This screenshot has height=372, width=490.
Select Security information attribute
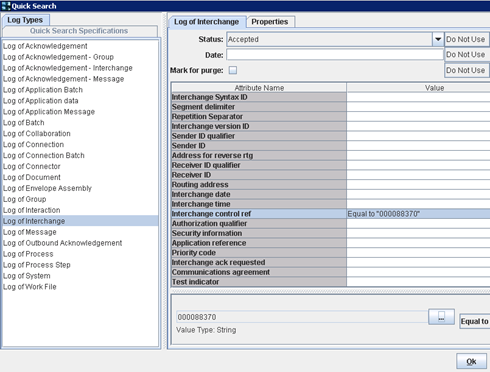tap(259, 233)
